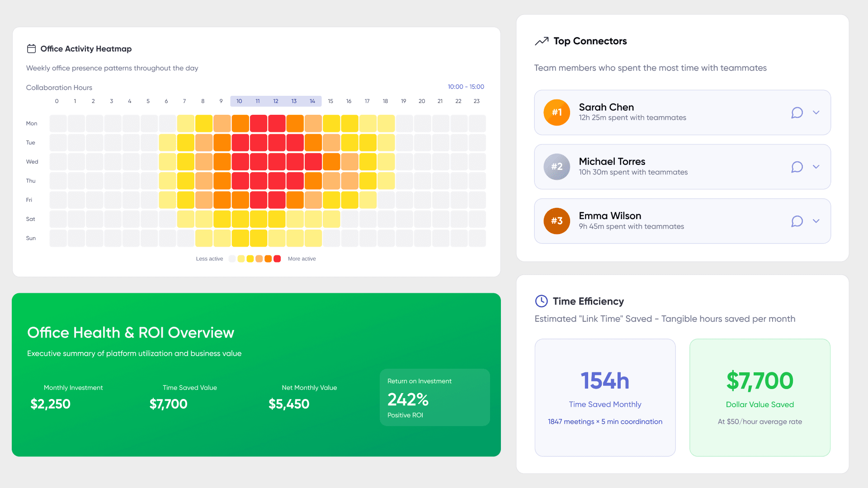Viewport: 868px width, 488px height.
Task: Click the trending arrow icon by Top Connectors
Action: pyautogui.click(x=542, y=41)
